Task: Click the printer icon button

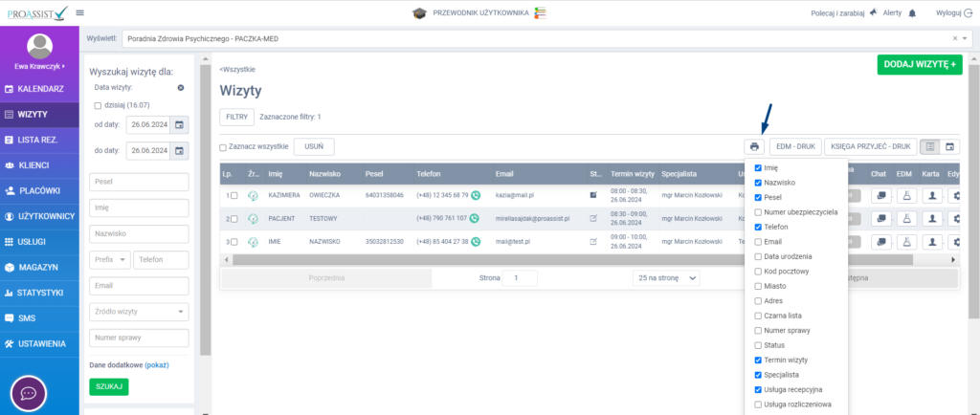Action: pos(754,146)
